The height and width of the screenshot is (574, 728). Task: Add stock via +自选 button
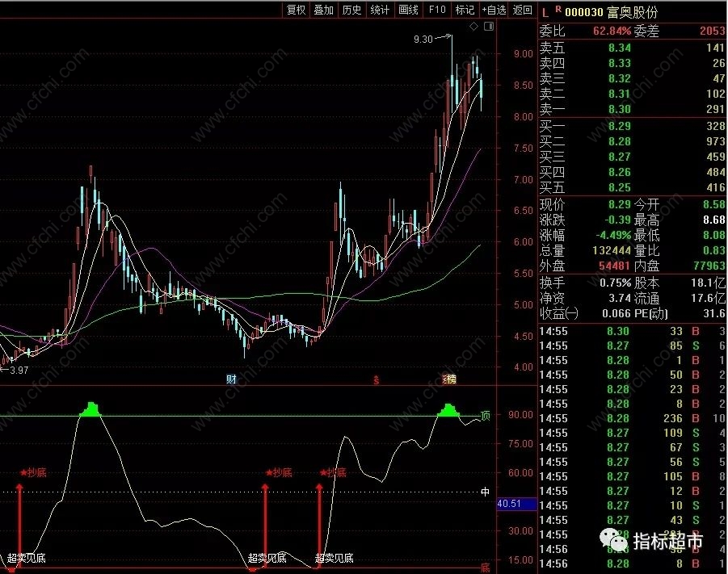coord(494,10)
